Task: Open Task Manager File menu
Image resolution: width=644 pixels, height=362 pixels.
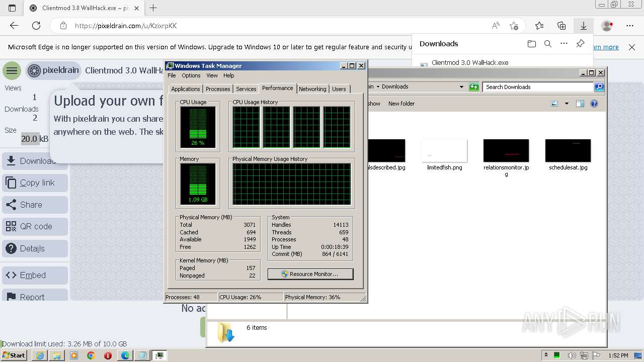Action: pos(172,75)
